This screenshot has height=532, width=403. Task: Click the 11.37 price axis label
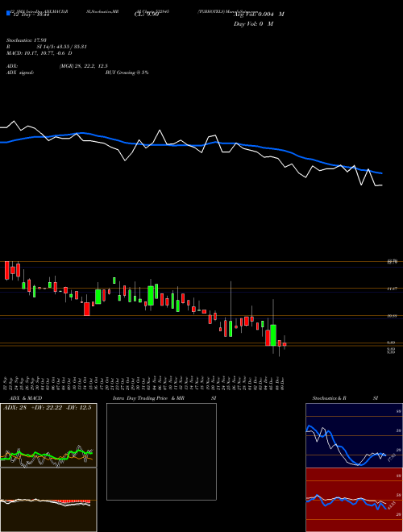[x=393, y=289]
